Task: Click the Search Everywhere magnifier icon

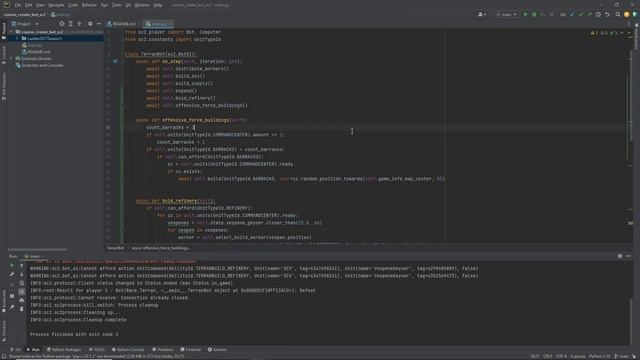Action: (618, 14)
